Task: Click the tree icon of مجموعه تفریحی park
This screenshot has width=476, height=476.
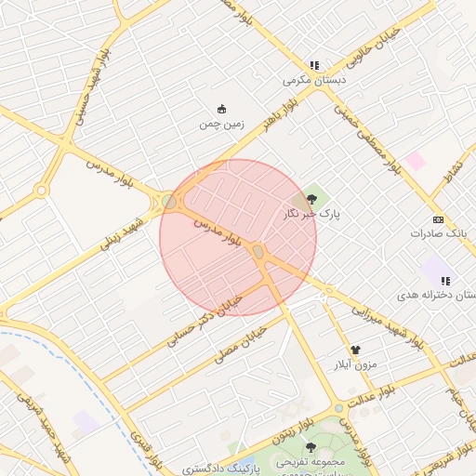Action: click(x=311, y=447)
